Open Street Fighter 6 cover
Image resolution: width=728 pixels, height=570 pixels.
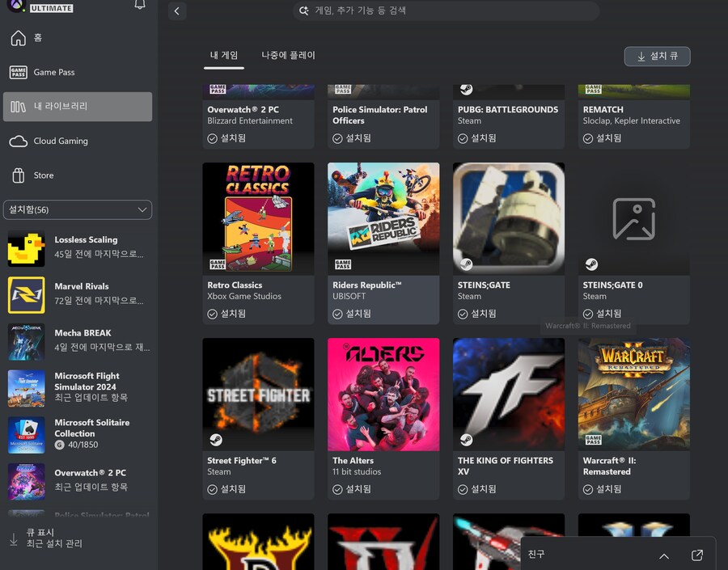(x=258, y=394)
